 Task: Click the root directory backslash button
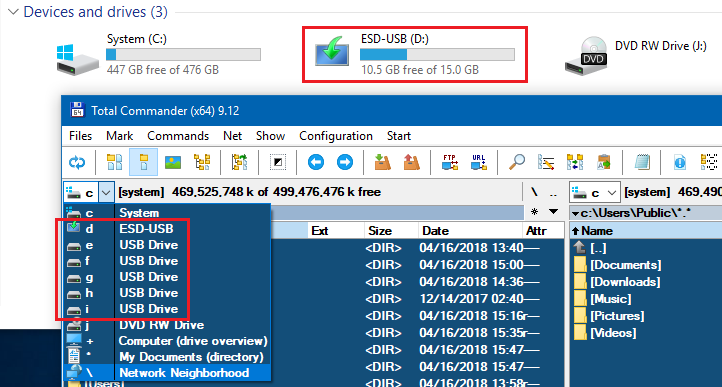tap(534, 192)
